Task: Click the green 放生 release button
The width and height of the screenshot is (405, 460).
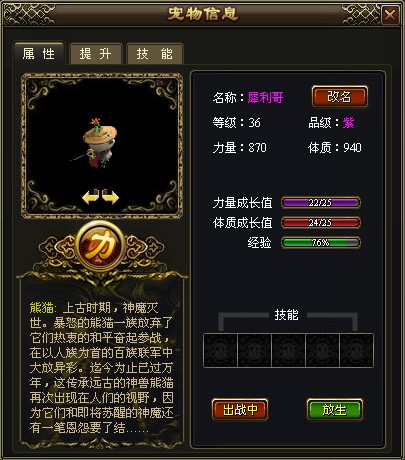Action: click(x=334, y=410)
